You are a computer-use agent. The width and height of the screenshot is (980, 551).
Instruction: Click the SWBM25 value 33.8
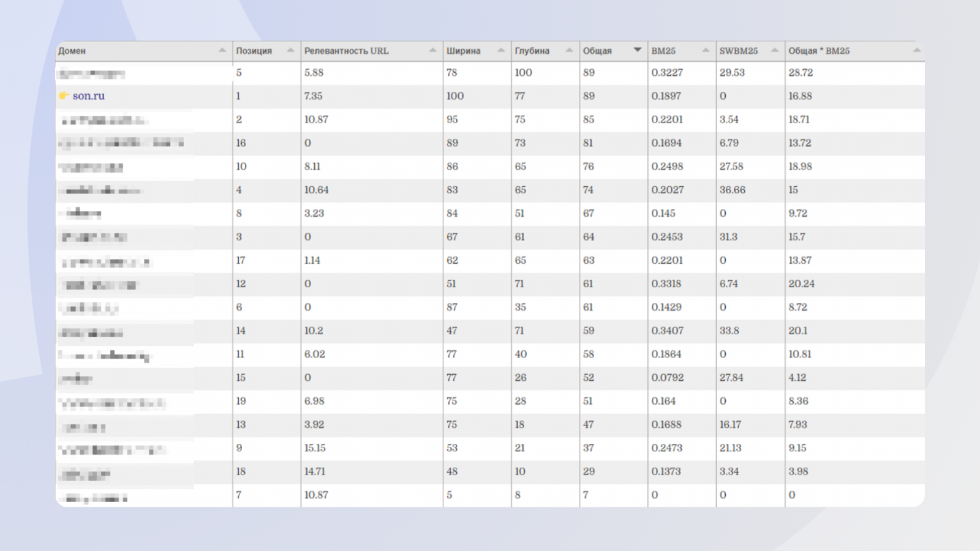point(729,331)
